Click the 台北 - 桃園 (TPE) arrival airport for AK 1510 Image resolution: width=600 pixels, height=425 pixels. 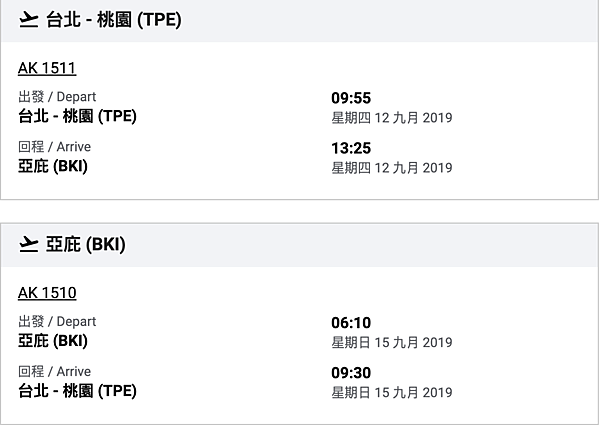point(77,391)
